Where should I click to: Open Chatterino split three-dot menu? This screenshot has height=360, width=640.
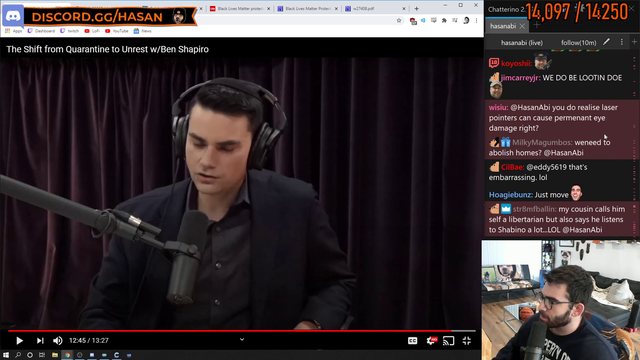pos(622,42)
